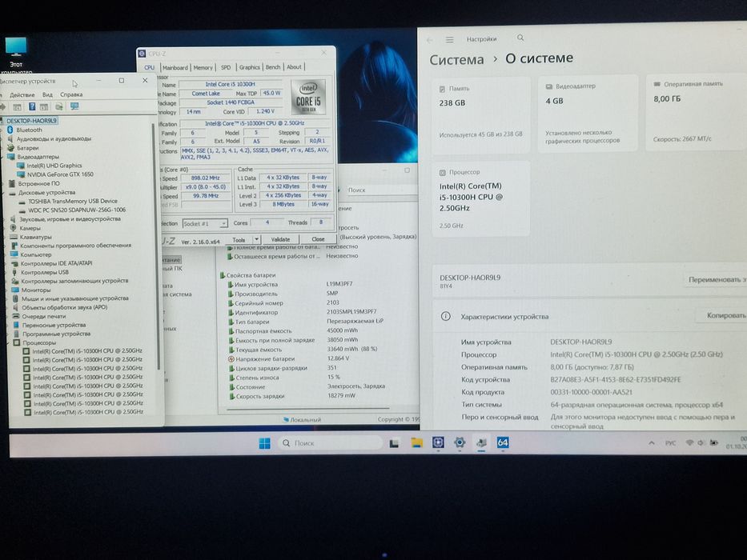The height and width of the screenshot is (560, 747).
Task: Open the Действие menu in Device Manager
Action: pos(22,94)
